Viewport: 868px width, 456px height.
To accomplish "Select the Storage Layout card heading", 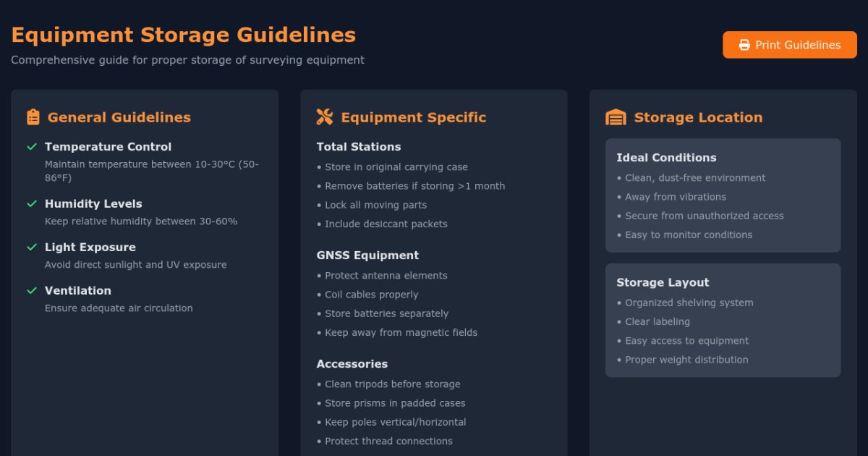I will tap(663, 283).
